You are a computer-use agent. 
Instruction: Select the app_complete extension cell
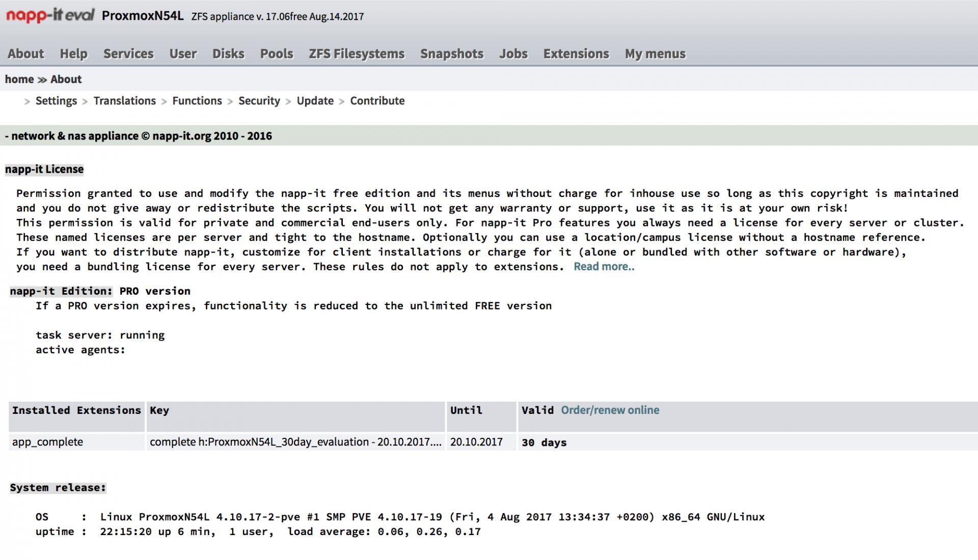77,442
